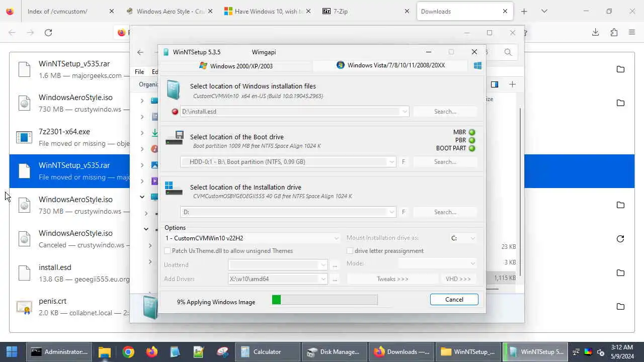Screen dimensions: 644x362
Task: Open Firefox downloads panel icon in toolbar
Action: (596, 32)
